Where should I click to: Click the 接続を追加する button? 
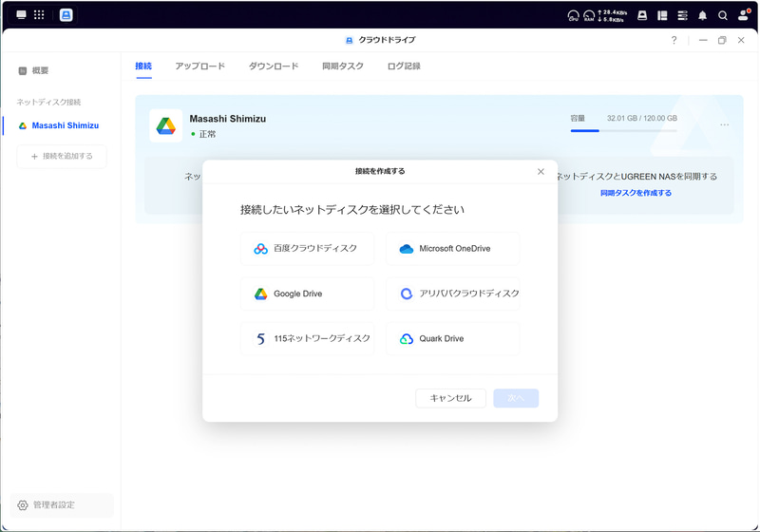click(62, 157)
